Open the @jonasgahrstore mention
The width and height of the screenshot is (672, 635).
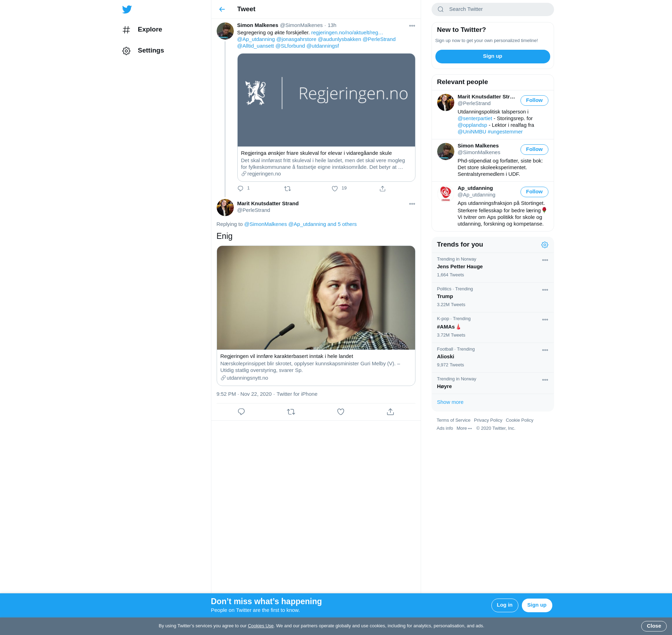296,39
